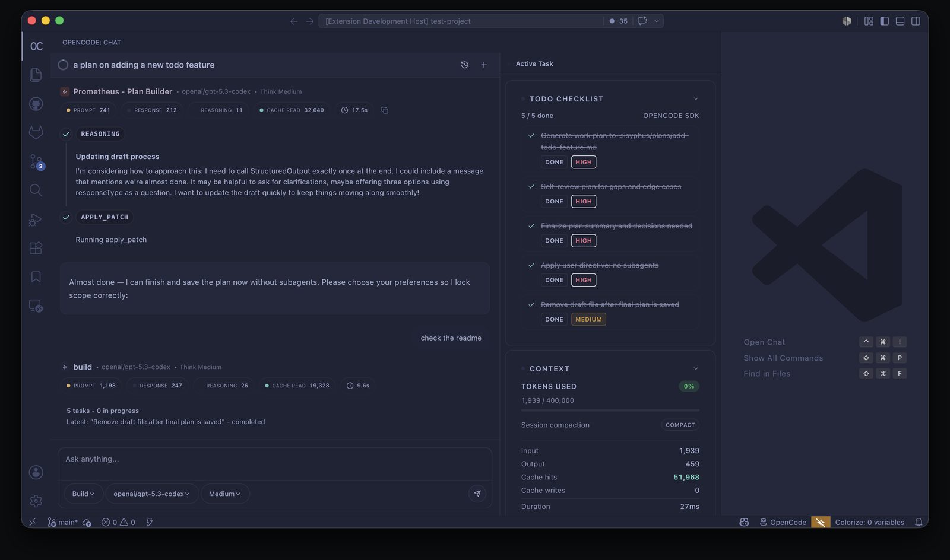Open the Explorer files view

tap(36, 75)
